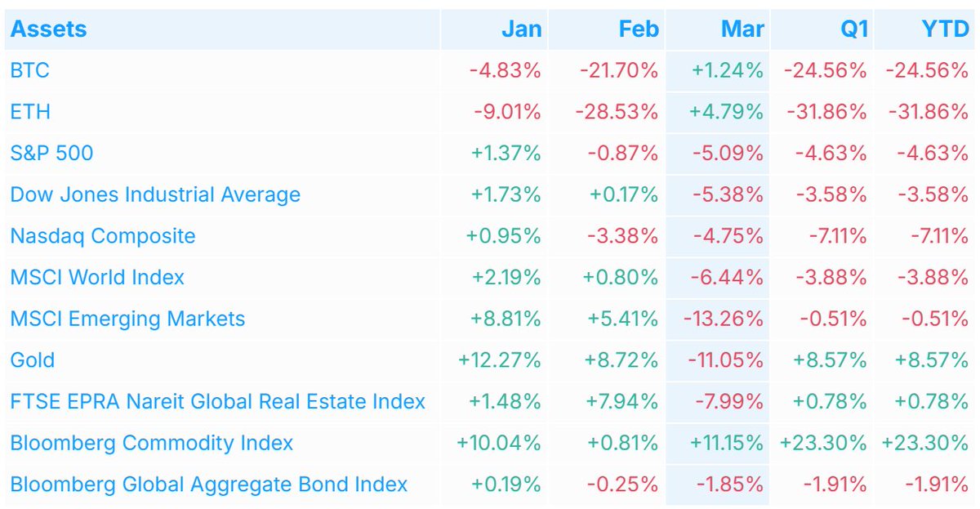The height and width of the screenshot is (509, 980).
Task: Select the Feb column header
Action: [x=638, y=29]
